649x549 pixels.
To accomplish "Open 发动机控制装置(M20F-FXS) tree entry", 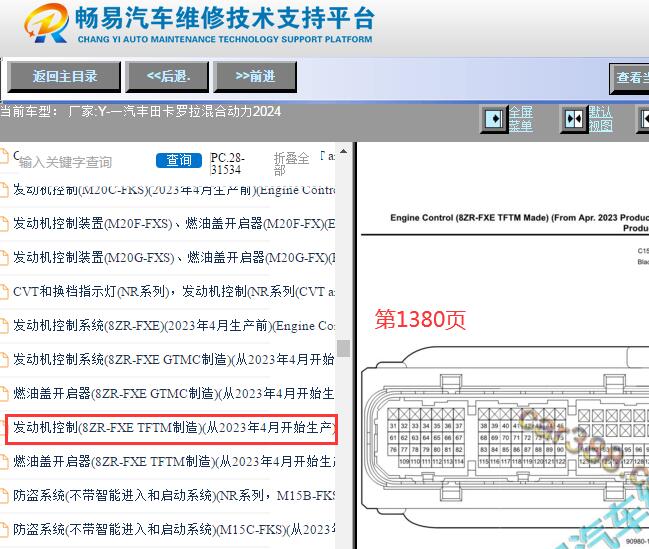I will click(174, 224).
